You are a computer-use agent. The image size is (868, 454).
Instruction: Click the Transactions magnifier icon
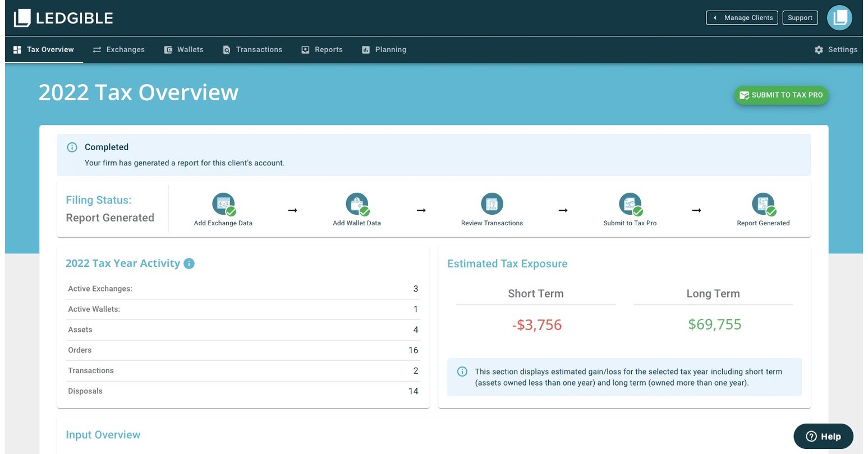[x=227, y=49]
